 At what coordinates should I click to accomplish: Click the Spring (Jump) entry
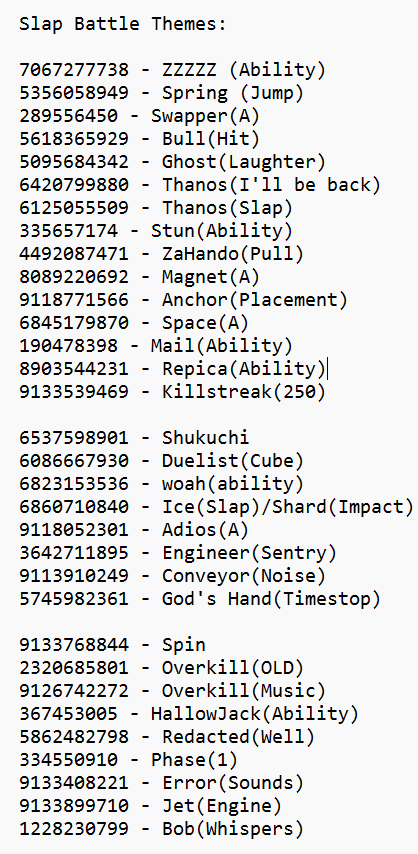[x=161, y=93]
